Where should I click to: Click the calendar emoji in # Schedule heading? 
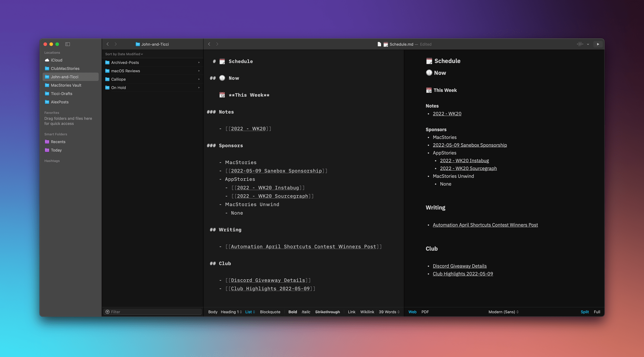(222, 61)
